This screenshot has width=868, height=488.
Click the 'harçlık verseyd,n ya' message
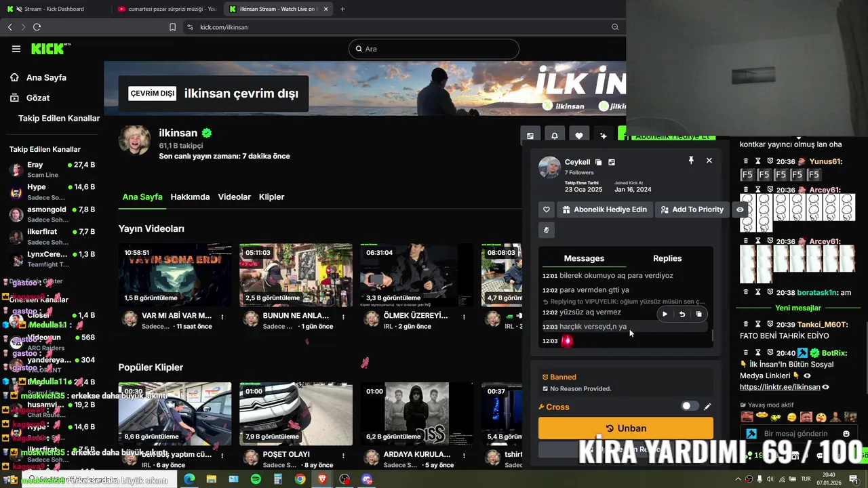(593, 327)
